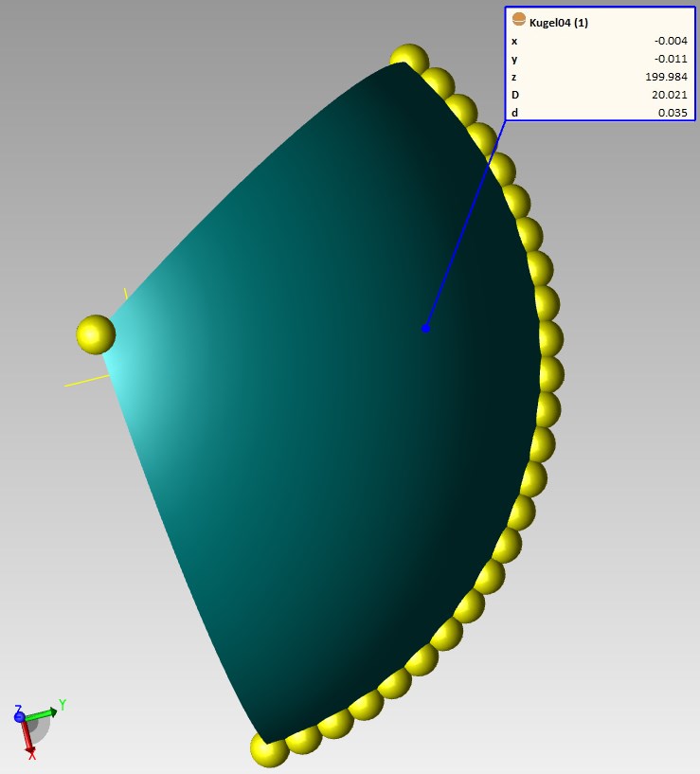This screenshot has width=700, height=774.
Task: Select the z value 199.984
Action: pyautogui.click(x=665, y=77)
